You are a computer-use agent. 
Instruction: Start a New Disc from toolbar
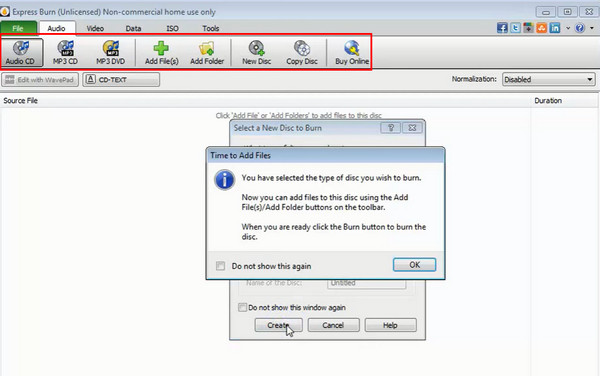[x=256, y=52]
